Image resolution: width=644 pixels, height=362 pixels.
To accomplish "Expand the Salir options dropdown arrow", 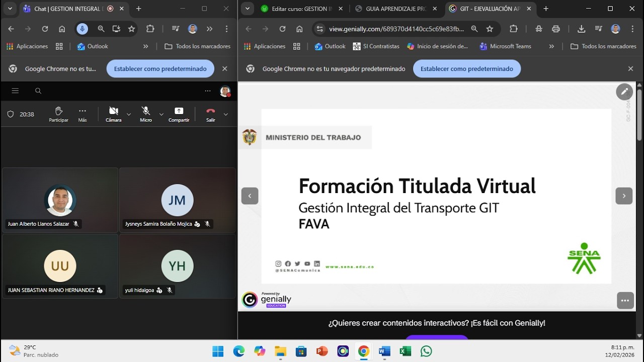I will coord(225,115).
